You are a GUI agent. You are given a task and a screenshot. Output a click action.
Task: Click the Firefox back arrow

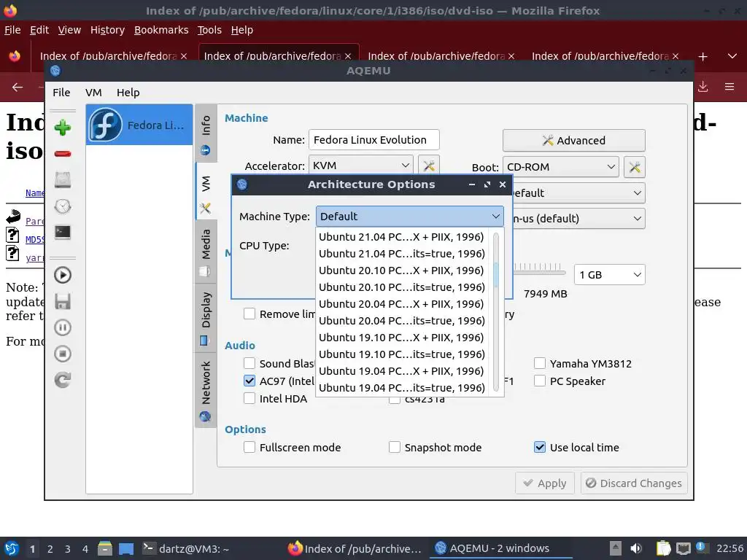18,87
